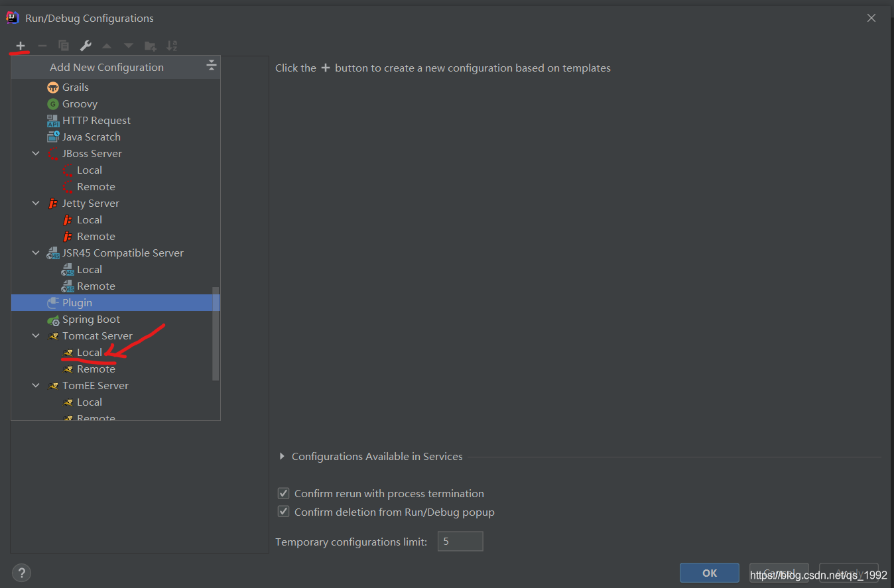The height and width of the screenshot is (588, 894).
Task: Click the collapse icon in Add New Configuration header
Action: [x=212, y=65]
